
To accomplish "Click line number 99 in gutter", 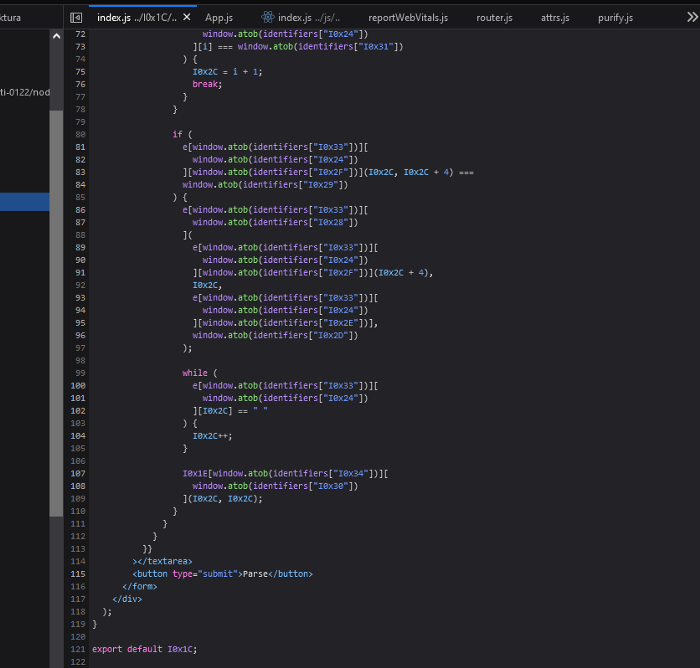I will [x=80, y=372].
